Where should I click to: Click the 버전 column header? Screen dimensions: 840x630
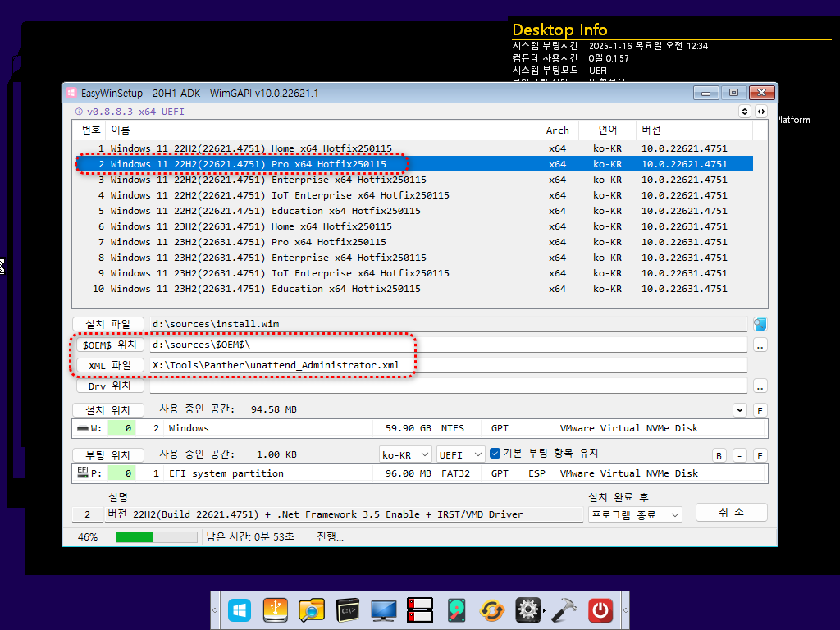pos(694,130)
